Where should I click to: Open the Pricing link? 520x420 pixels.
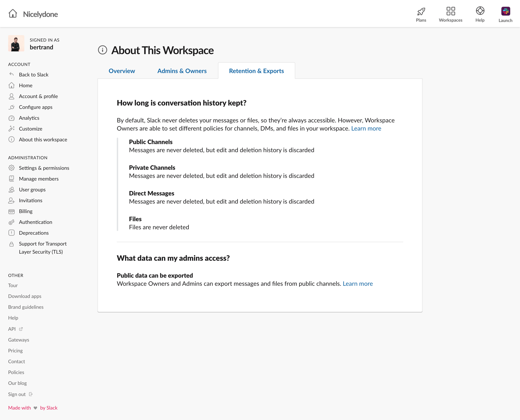(16, 351)
